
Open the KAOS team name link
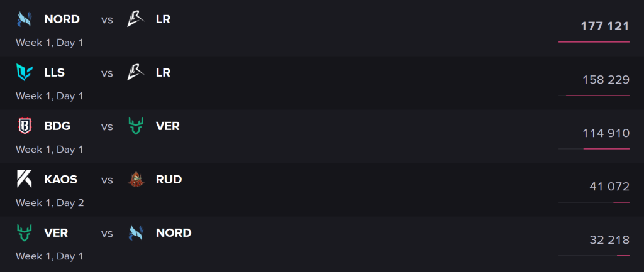click(x=61, y=179)
